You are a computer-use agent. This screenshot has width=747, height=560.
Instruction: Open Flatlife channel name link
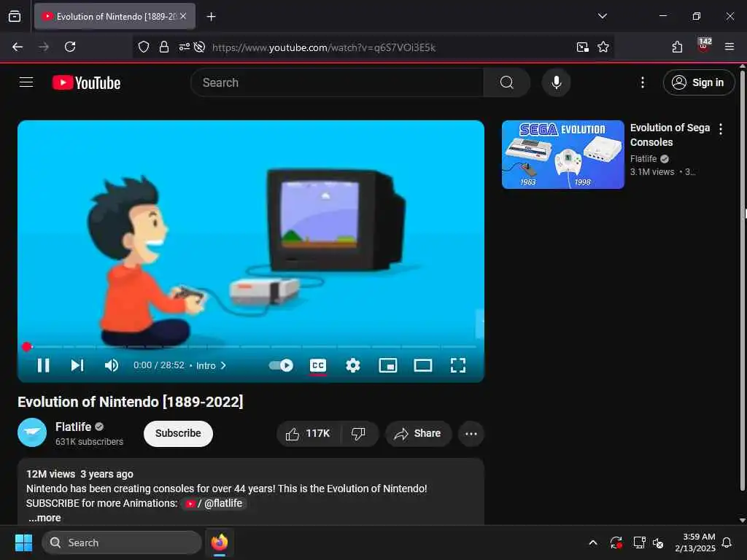(x=74, y=427)
